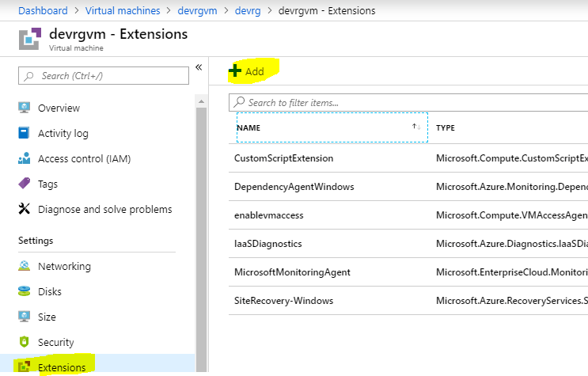This screenshot has height=376, width=588.
Task: Click the purple Tags icon
Action: click(24, 184)
